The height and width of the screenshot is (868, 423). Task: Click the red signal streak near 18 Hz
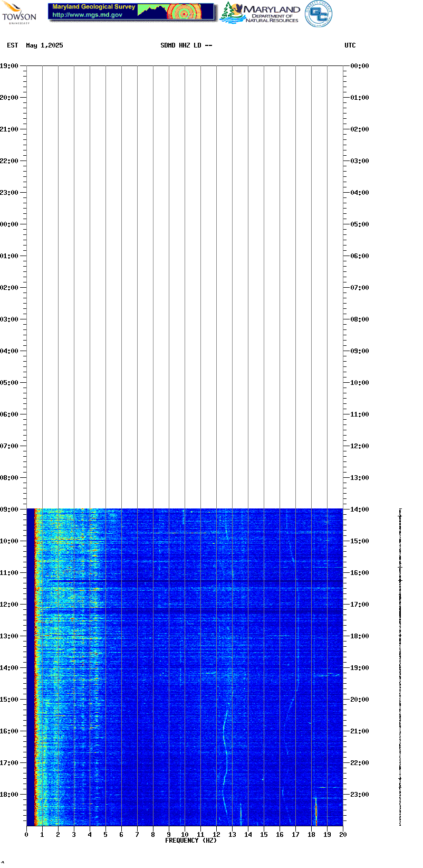point(316,812)
